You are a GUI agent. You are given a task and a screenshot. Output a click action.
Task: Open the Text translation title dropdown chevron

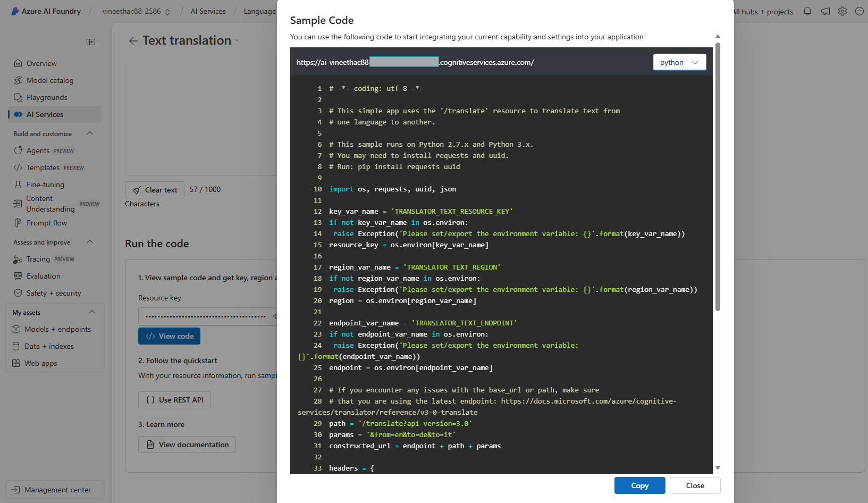pyautogui.click(x=237, y=41)
